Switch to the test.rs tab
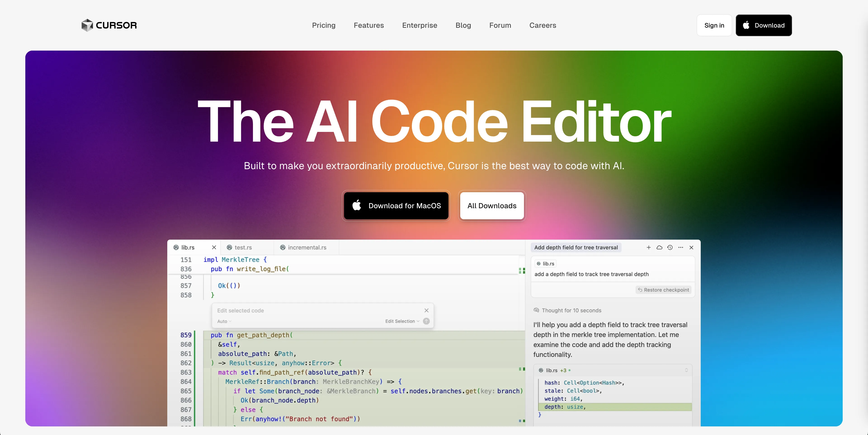This screenshot has height=435, width=868. point(243,248)
